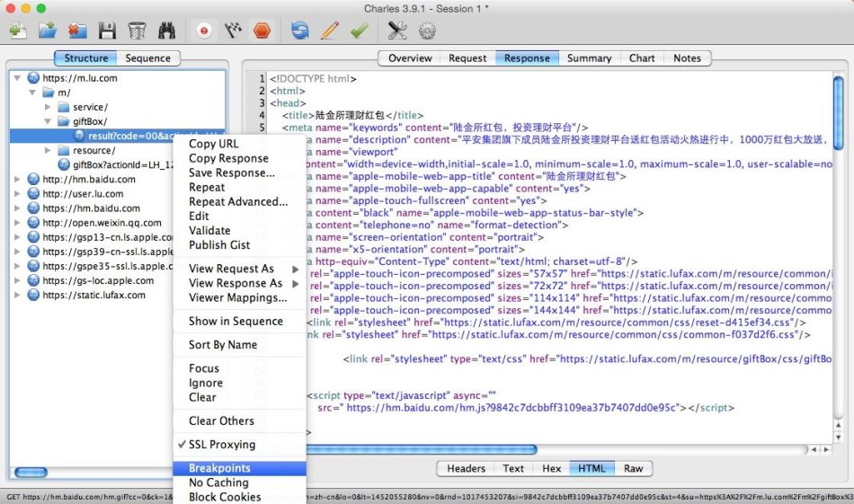Choose Viewer Mappings... menu item
This screenshot has height=504, width=854.
tap(238, 297)
